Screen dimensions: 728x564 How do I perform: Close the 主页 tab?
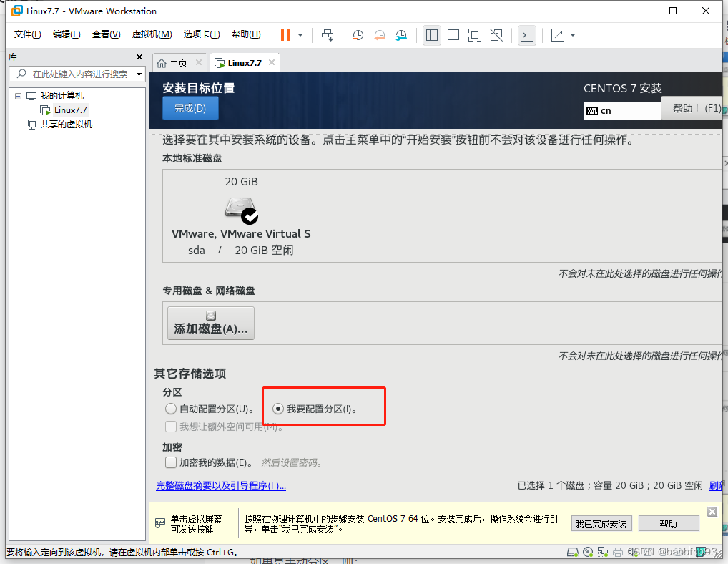coord(199,62)
